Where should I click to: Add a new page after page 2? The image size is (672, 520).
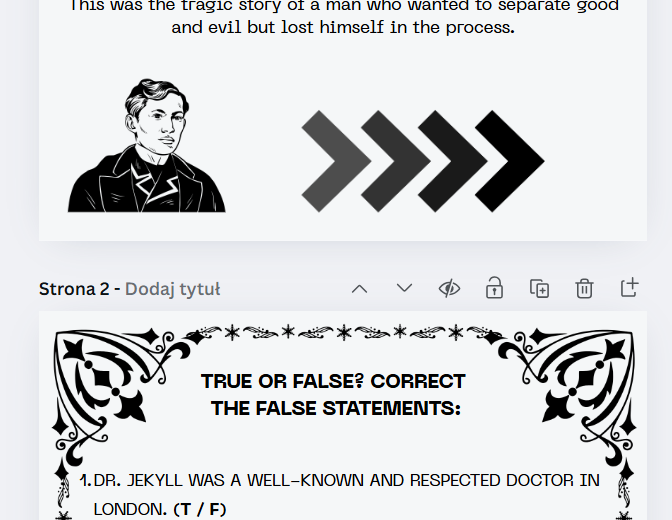[629, 287]
